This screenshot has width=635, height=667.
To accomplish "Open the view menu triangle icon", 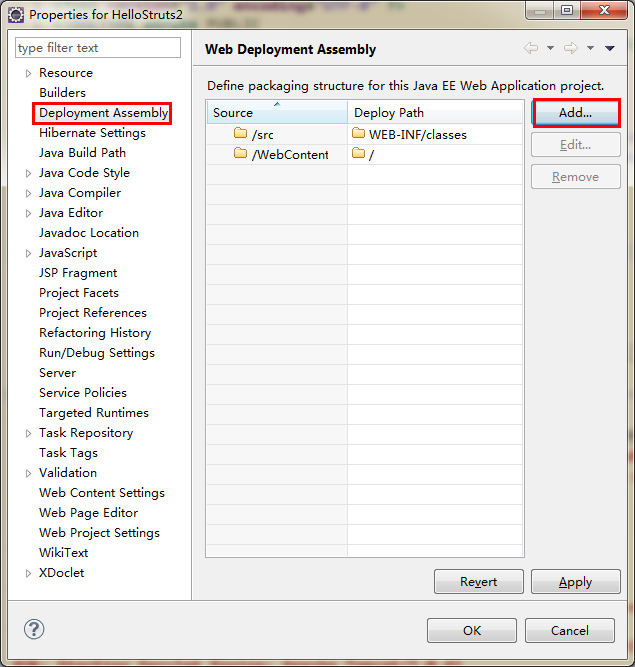I will click(x=610, y=48).
